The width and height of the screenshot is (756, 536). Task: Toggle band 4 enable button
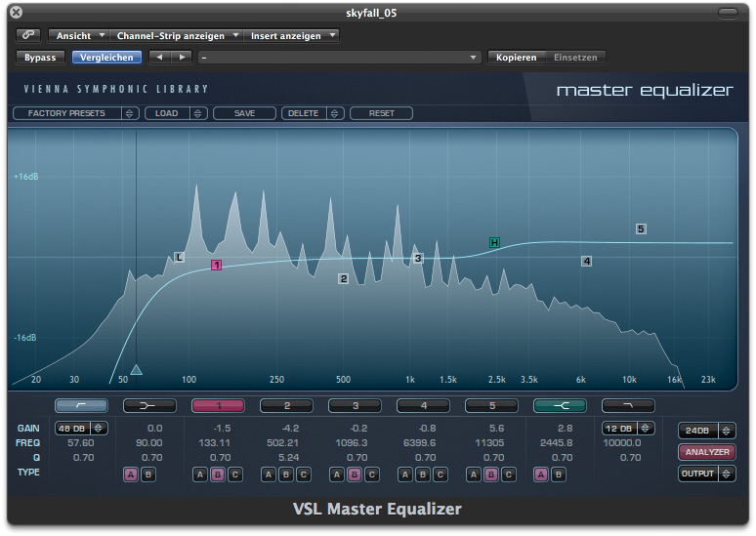click(423, 406)
